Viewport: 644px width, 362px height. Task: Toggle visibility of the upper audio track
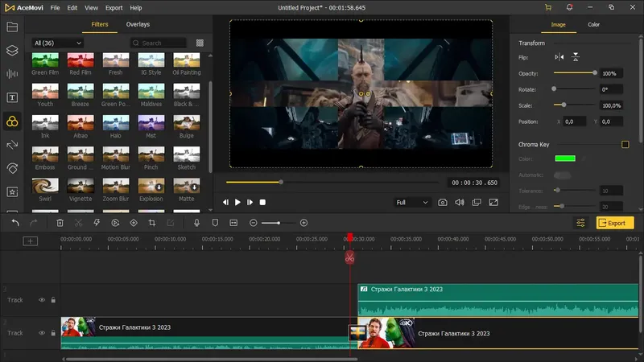(x=42, y=300)
